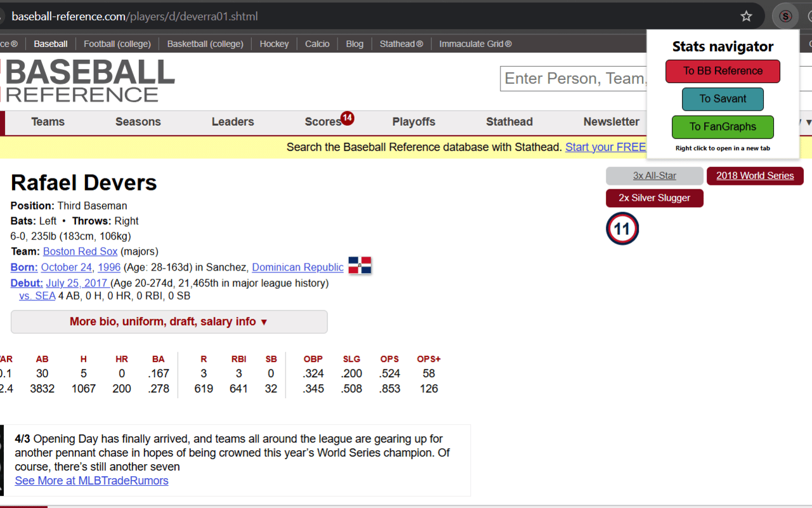Switch to Baseball sport tab

click(51, 44)
